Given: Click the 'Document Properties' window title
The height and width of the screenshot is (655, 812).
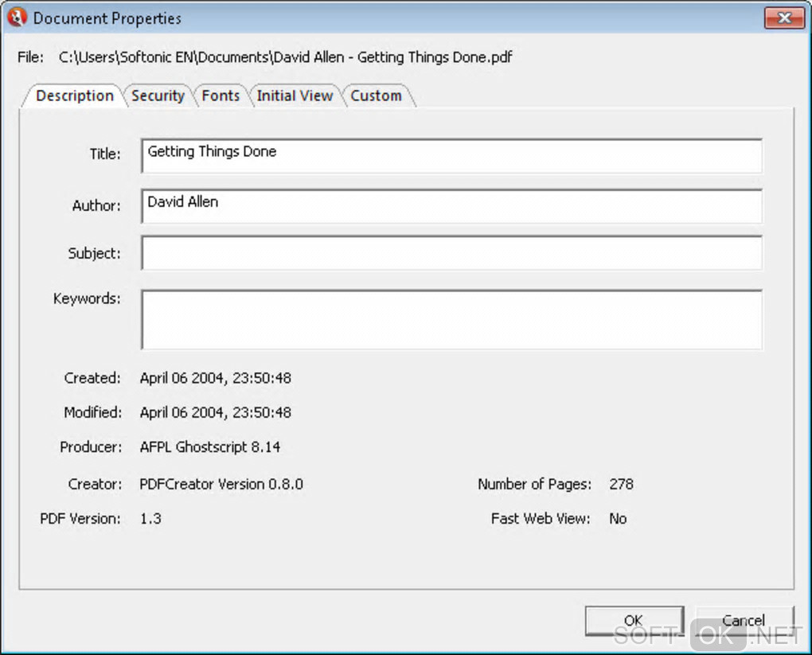Looking at the screenshot, I should point(107,18).
